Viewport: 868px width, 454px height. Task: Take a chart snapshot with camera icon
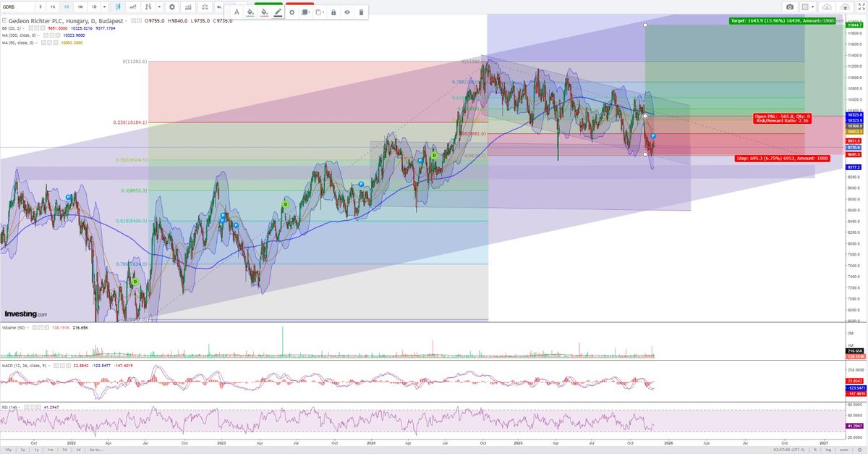(x=790, y=7)
